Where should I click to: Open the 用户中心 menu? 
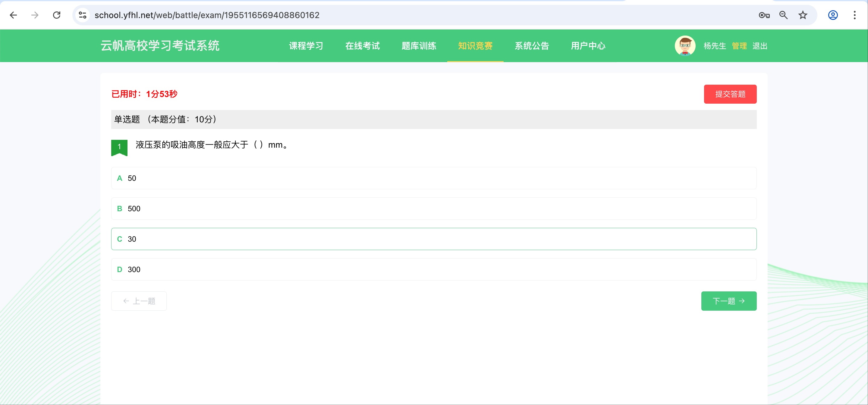pos(588,46)
